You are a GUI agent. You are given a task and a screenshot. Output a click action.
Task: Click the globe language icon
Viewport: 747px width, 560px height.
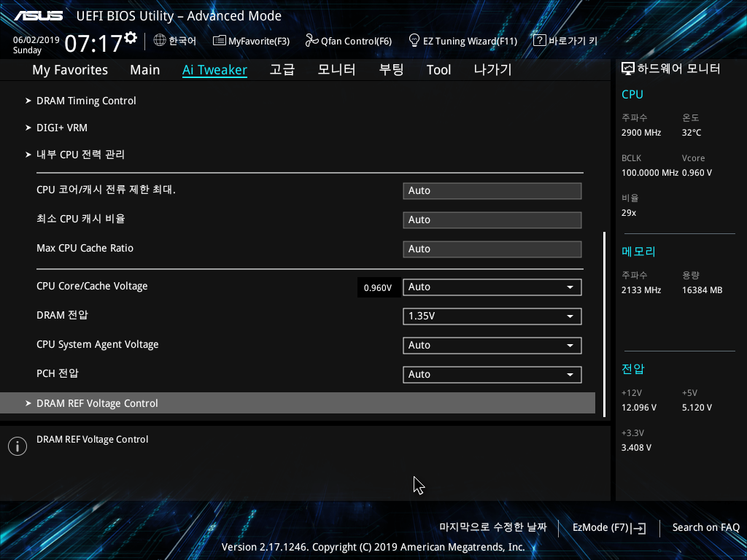coord(160,41)
